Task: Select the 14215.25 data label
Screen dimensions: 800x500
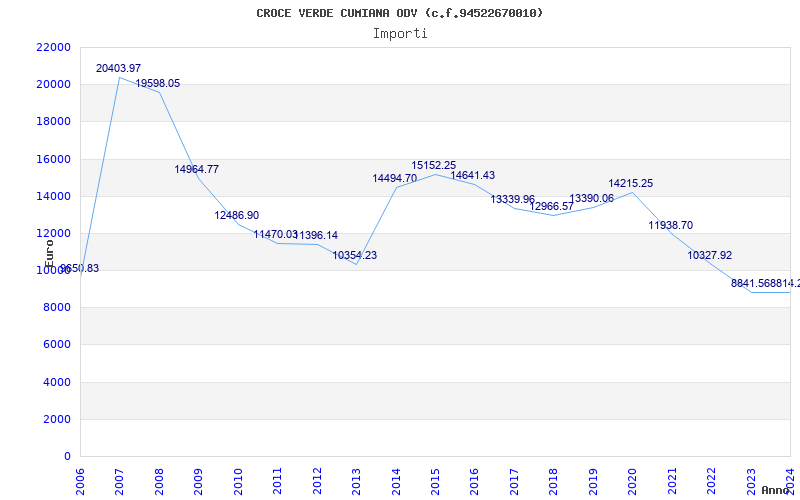Action: (631, 184)
